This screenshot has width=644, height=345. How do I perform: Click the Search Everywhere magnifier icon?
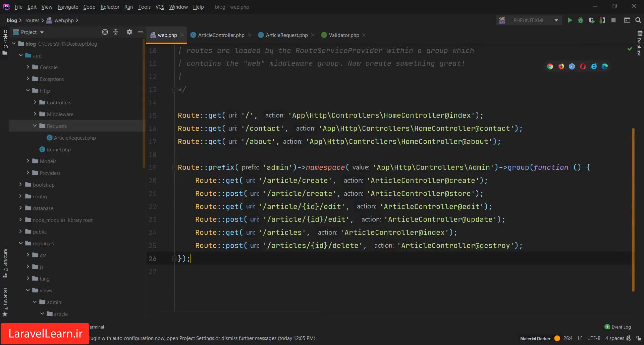[638, 20]
